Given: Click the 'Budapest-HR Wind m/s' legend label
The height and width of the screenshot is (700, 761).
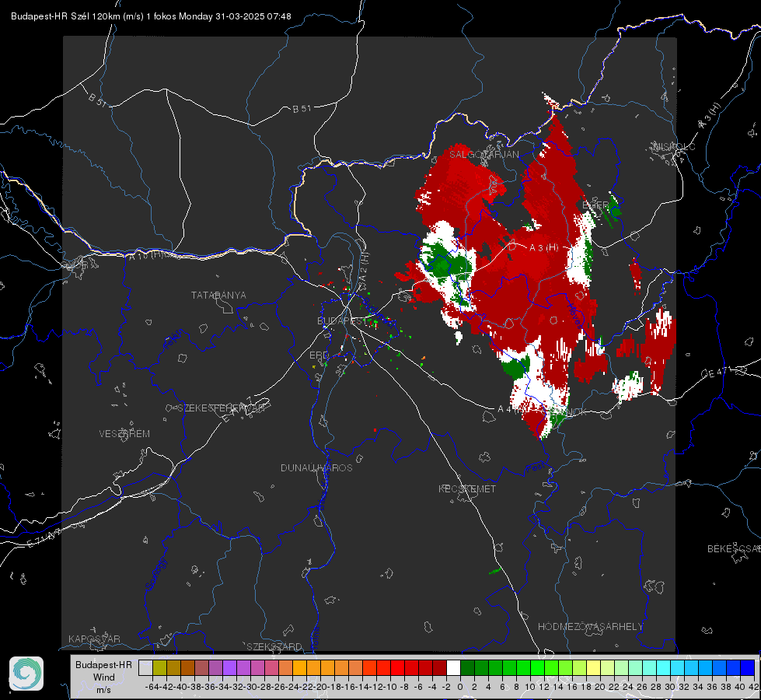Looking at the screenshot, I should pos(104,677).
